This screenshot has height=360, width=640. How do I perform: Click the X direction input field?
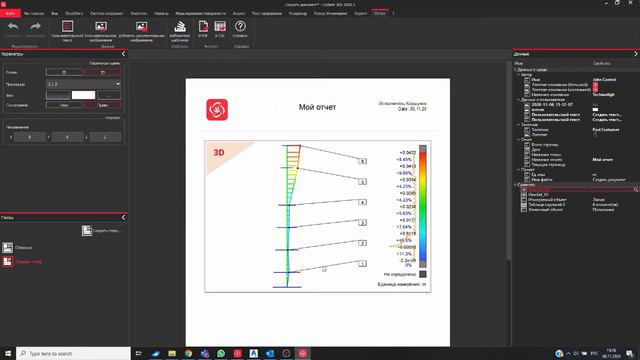tap(29, 137)
